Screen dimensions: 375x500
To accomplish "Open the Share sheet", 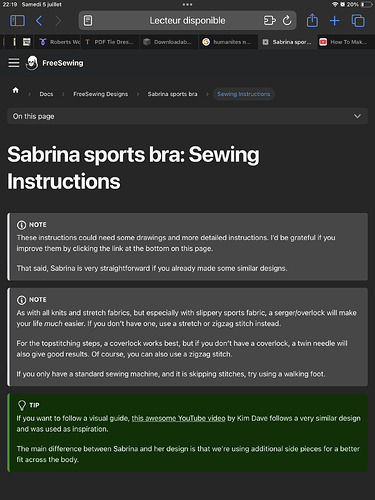I will point(312,20).
